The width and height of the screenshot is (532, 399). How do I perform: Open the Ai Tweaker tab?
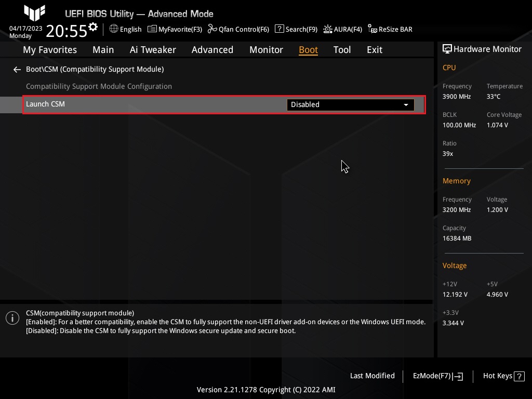click(x=153, y=50)
